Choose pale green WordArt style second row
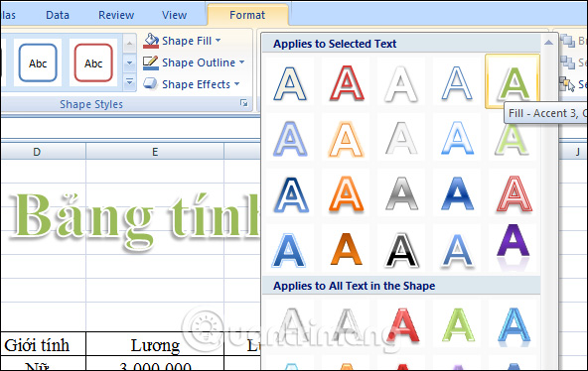Viewport: 588px width, 371px height. tap(513, 141)
